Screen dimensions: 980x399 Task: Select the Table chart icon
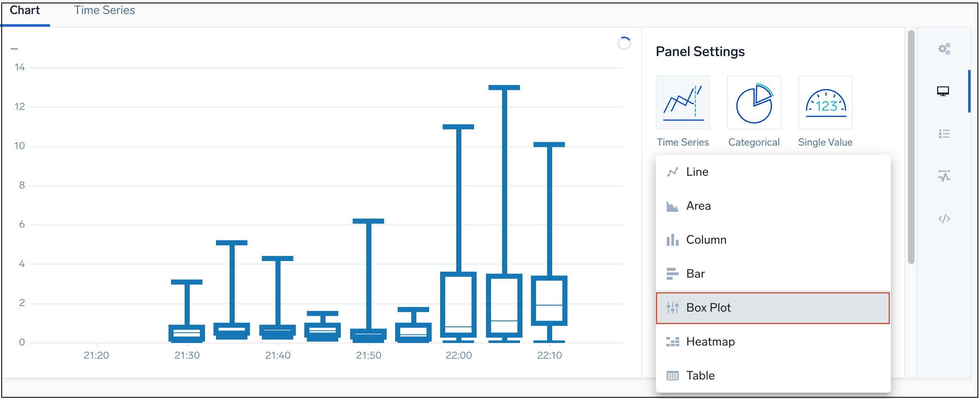[x=700, y=375]
